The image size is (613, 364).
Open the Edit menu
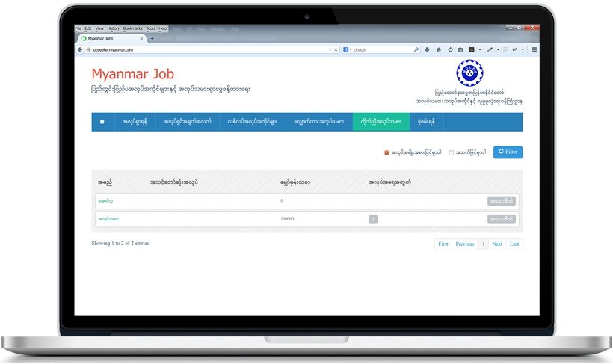point(88,28)
